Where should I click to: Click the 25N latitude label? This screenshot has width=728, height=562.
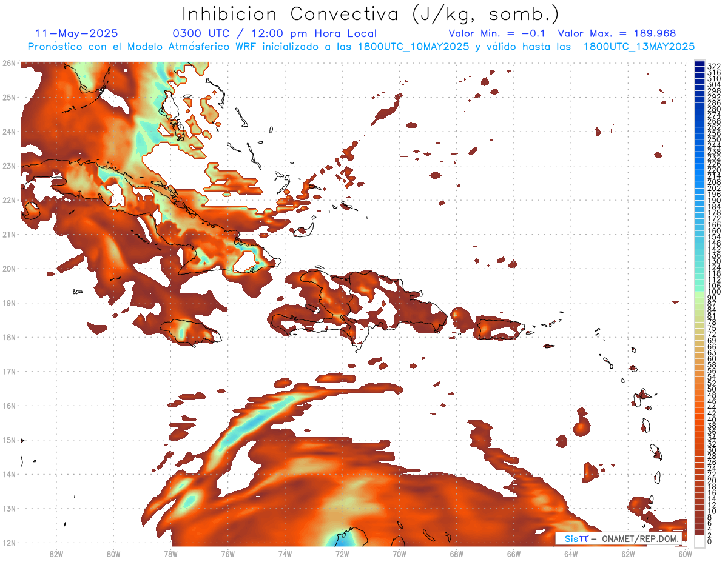click(x=8, y=97)
